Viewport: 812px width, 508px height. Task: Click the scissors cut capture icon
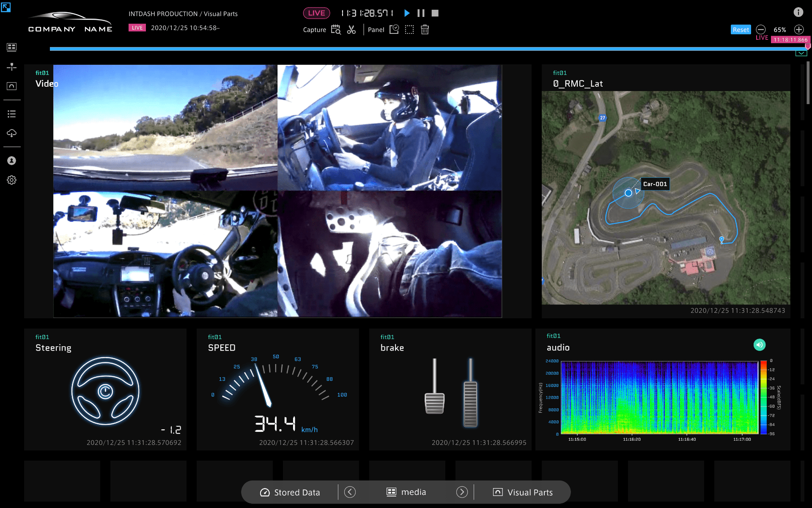tap(351, 30)
